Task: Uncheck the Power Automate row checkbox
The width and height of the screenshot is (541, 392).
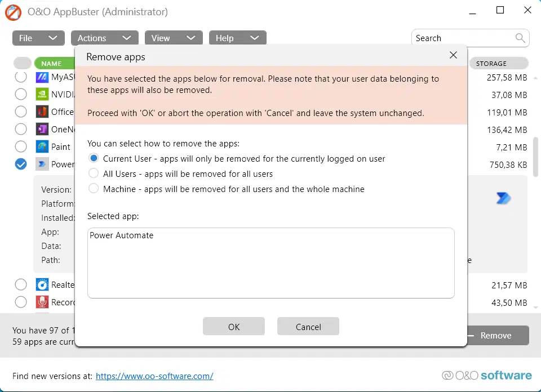Action: coord(21,164)
